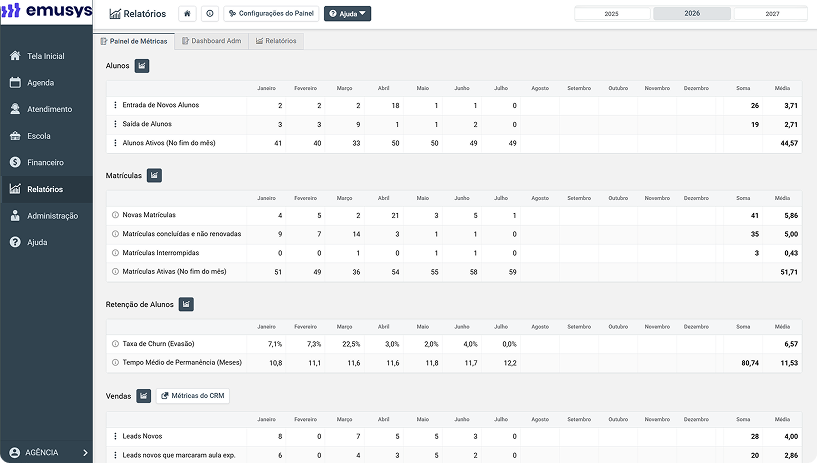The image size is (817, 463).
Task: Open options dots for Entrada de Novos Alunos
Action: coord(115,105)
